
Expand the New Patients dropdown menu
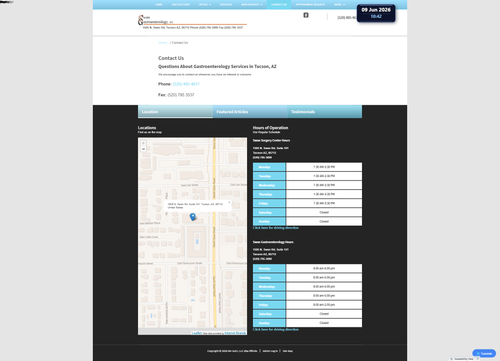click(x=252, y=5)
